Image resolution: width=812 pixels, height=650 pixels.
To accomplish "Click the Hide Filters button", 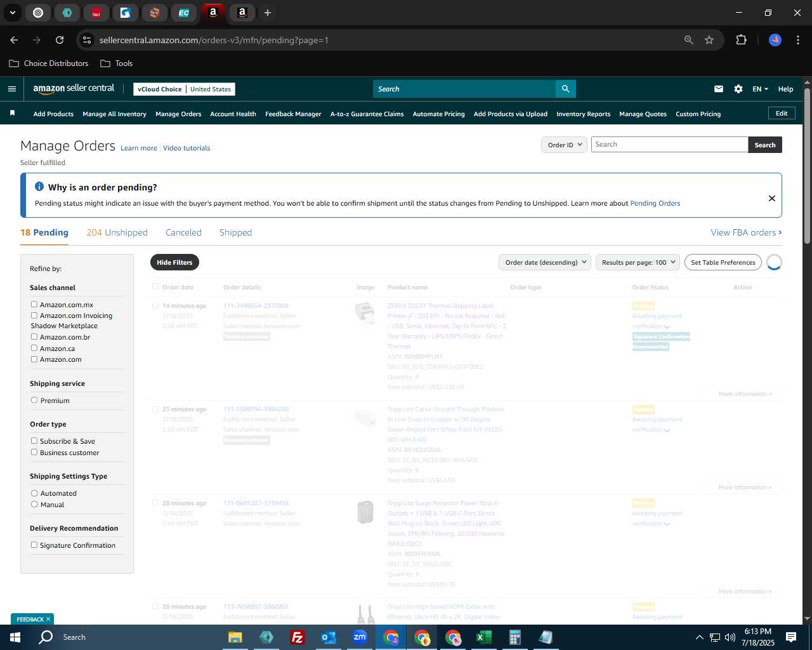I will pos(174,262).
